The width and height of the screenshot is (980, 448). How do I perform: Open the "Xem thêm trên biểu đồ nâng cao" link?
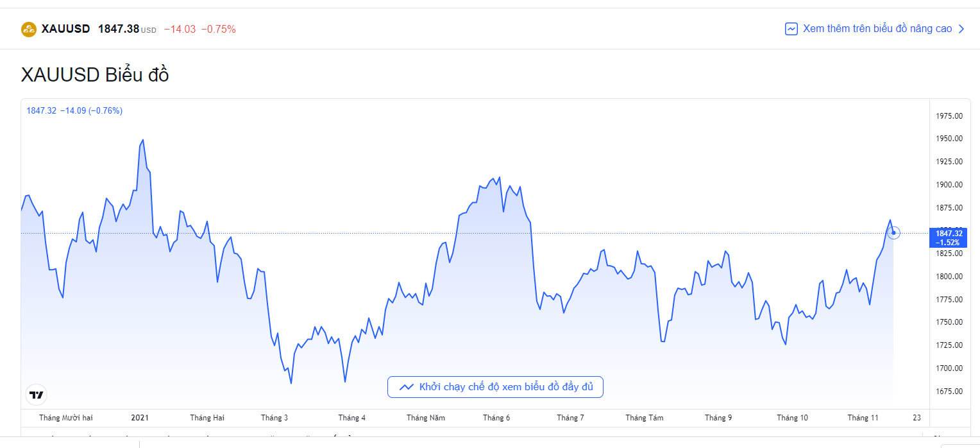pos(877,29)
